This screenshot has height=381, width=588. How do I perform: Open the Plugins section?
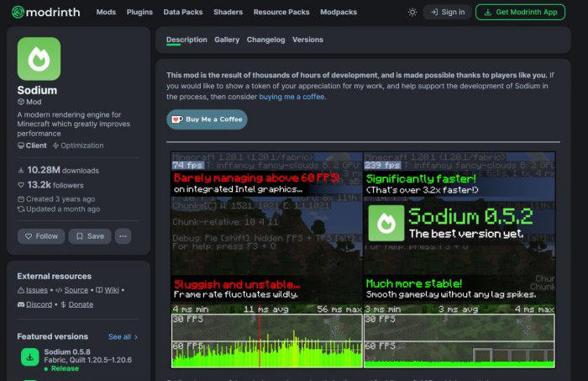coord(139,12)
